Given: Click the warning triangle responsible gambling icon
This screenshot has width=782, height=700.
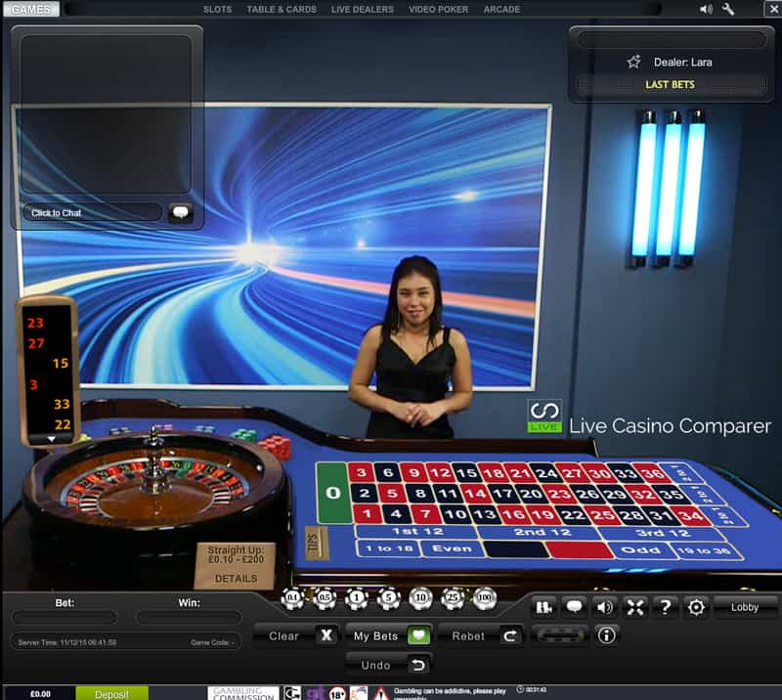Looking at the screenshot, I should 381,693.
